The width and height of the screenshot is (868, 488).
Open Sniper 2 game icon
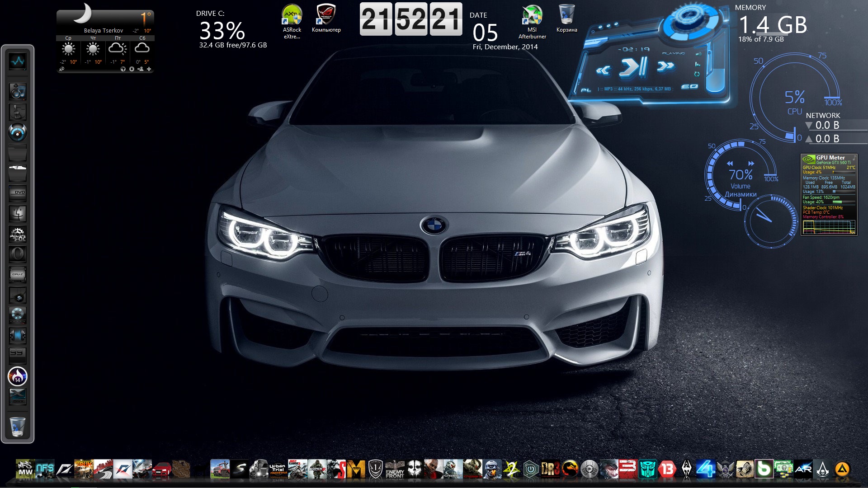pyautogui.click(x=317, y=469)
